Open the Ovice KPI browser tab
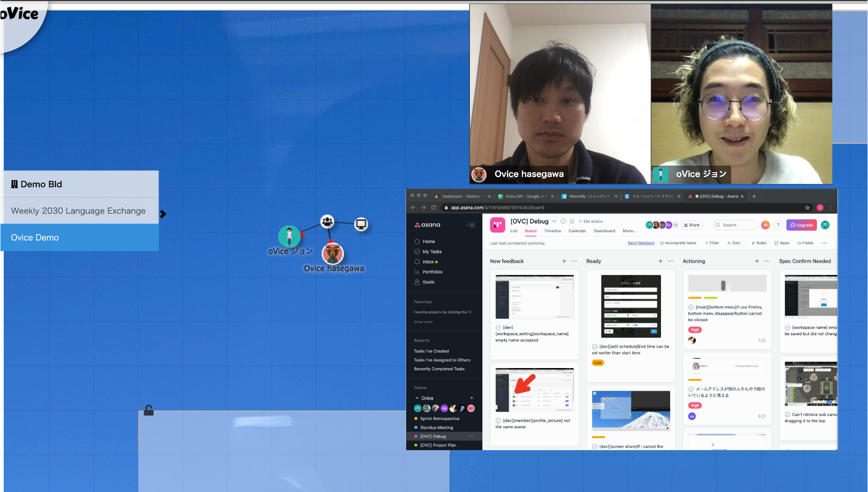Screen dimensions: 868x492 (525, 196)
